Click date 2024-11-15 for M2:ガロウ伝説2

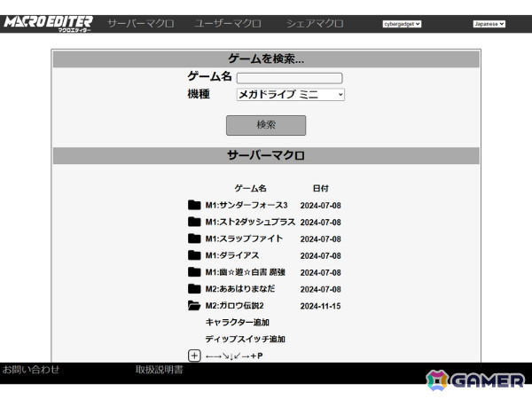coord(321,306)
